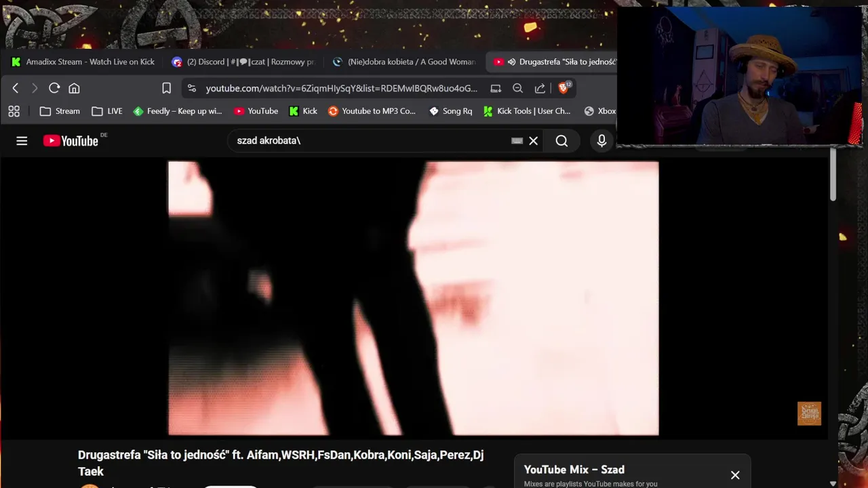868x488 pixels.
Task: Search by voice with the microphone
Action: tap(601, 140)
